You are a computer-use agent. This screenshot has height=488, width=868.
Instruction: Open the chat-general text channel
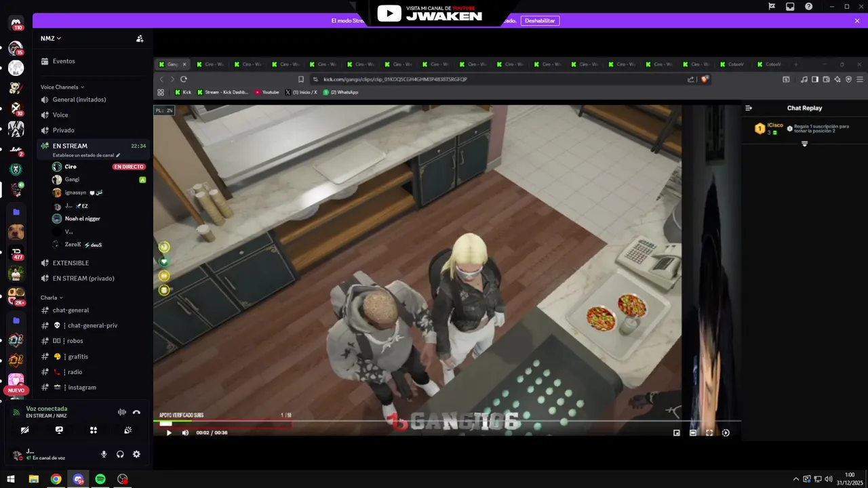pos(93,310)
